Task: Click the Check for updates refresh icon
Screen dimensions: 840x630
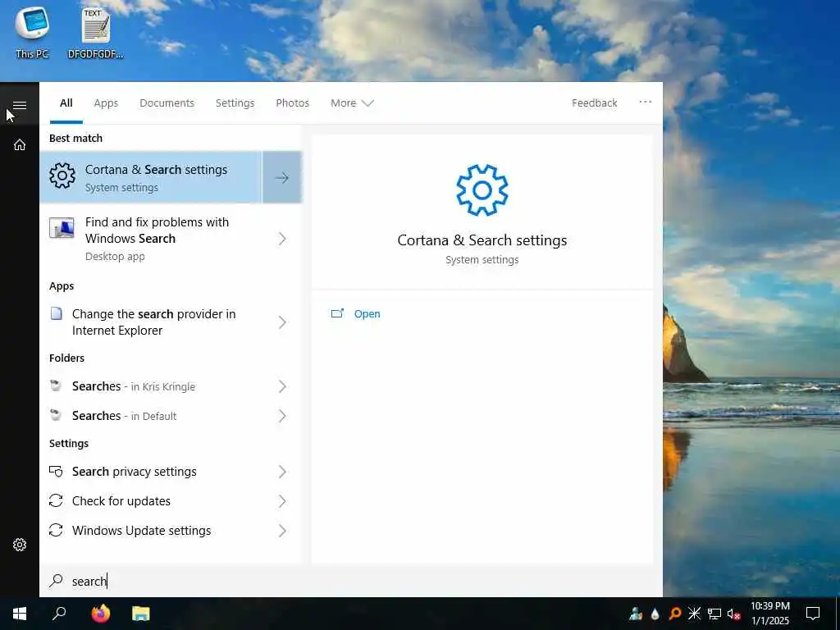Action: (x=56, y=500)
